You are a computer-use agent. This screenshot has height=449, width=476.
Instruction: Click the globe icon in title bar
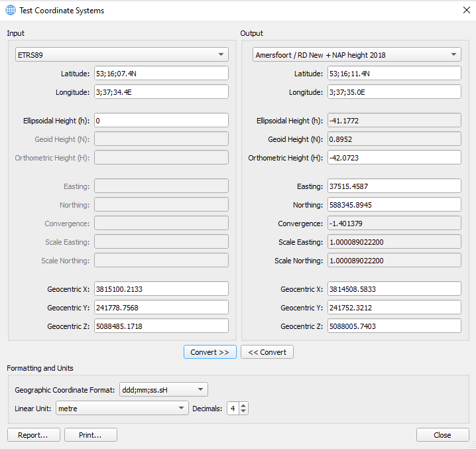(11, 11)
